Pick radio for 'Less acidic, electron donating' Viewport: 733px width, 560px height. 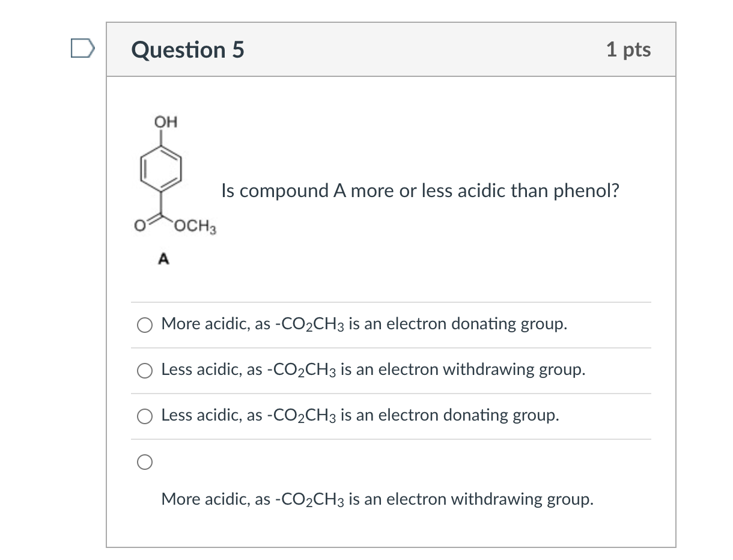144,416
